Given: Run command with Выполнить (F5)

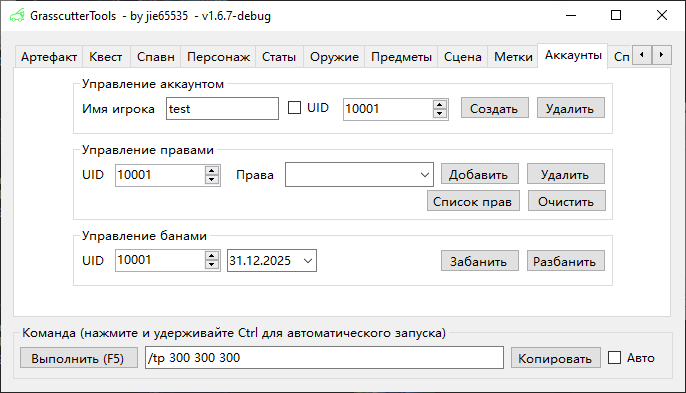Looking at the screenshot, I should coord(79,358).
